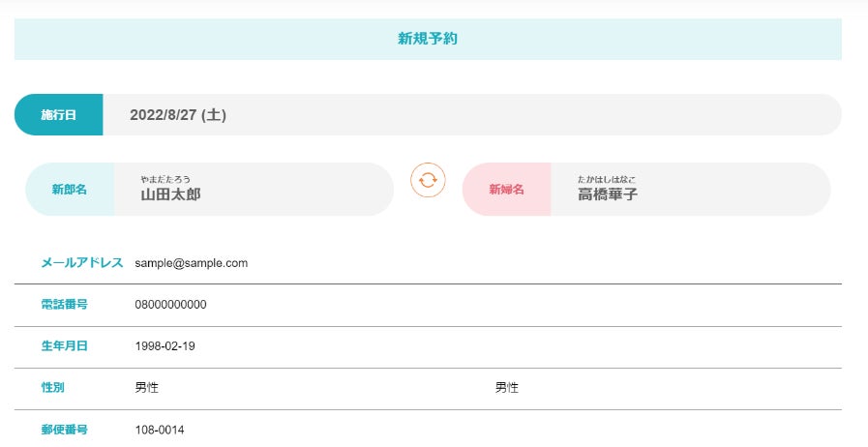Image resolution: width=868 pixels, height=447 pixels.
Task: Click the たかはしはなこ furigana text
Action: [607, 179]
